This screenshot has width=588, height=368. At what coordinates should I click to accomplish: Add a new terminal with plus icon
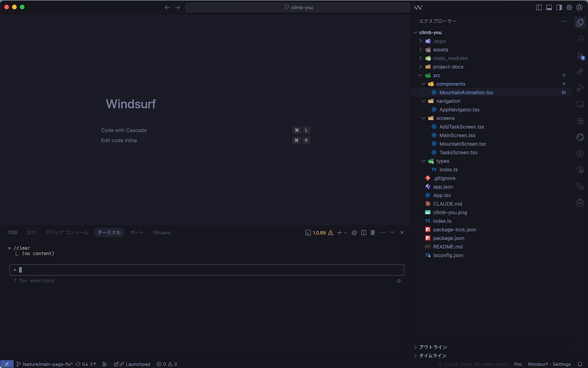(340, 233)
